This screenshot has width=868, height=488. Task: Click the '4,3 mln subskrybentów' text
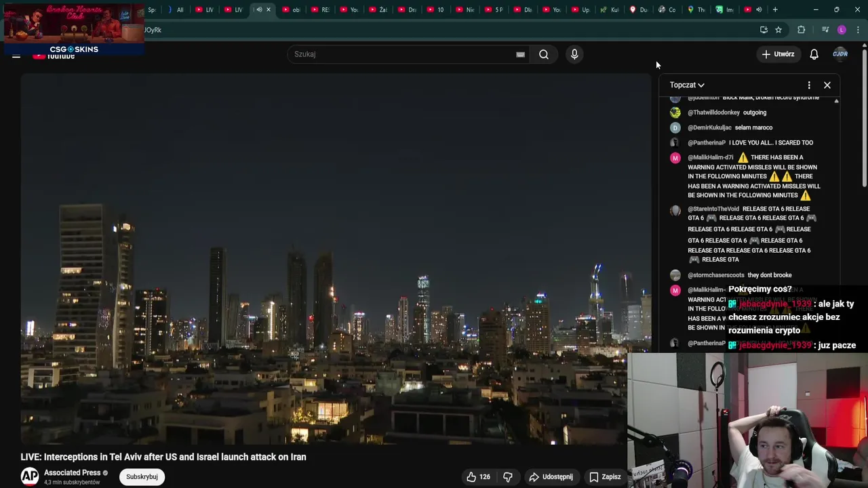72,483
